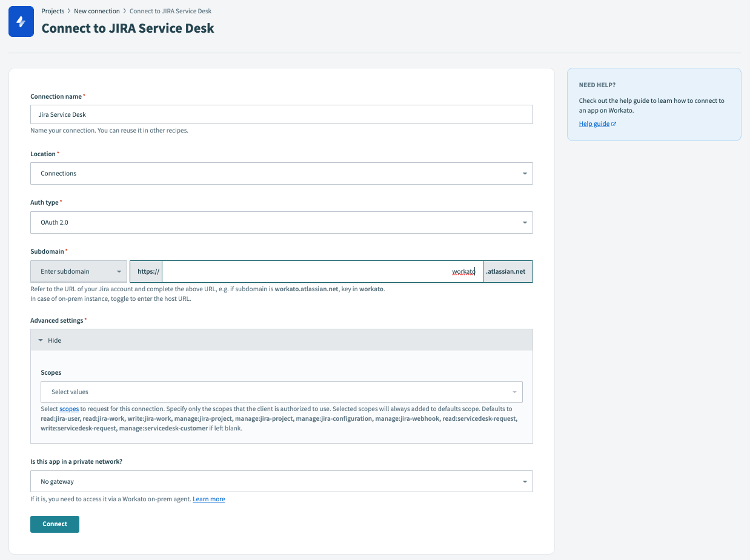Click inside the Connection name input field
This screenshot has height=560, width=750.
coord(282,114)
